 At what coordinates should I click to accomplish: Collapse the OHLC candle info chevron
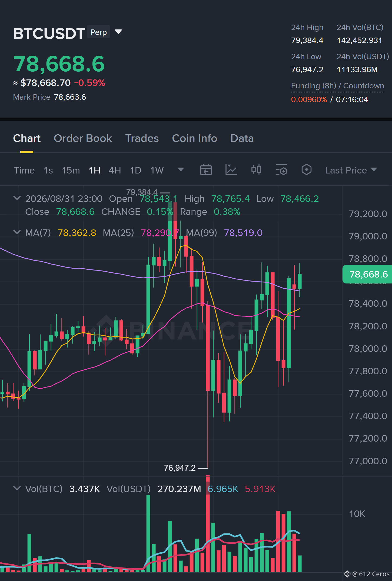point(17,198)
